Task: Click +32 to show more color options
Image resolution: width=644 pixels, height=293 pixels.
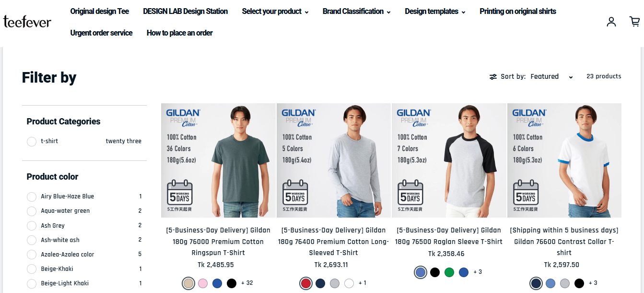Action: click(x=247, y=283)
